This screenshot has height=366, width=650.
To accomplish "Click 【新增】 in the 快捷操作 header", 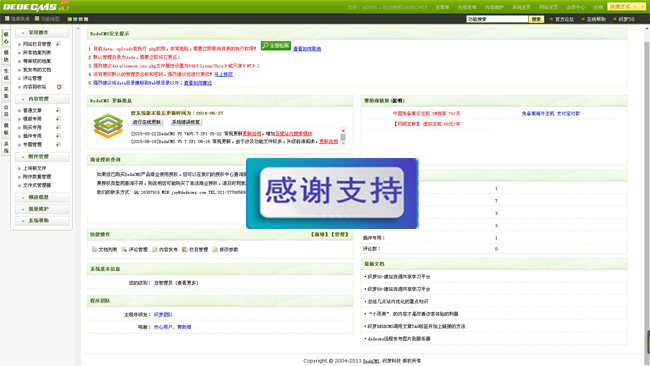I will click(319, 235).
